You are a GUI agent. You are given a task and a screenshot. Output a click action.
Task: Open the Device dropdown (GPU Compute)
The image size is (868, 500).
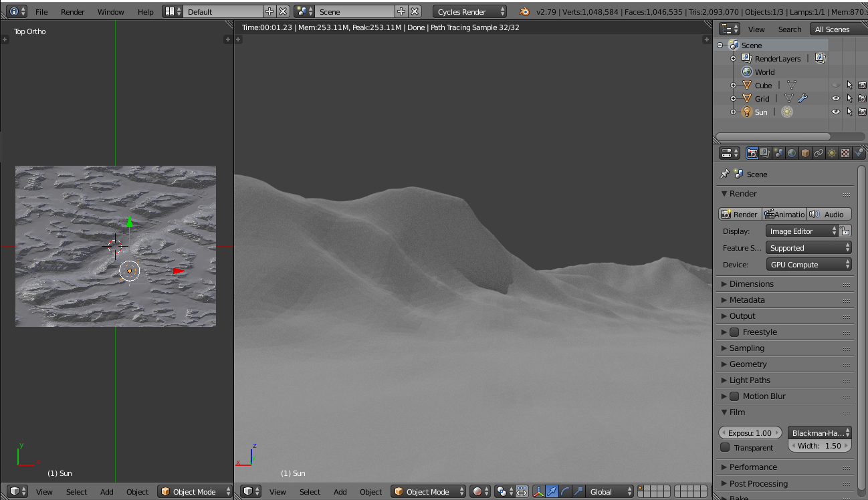pos(808,264)
